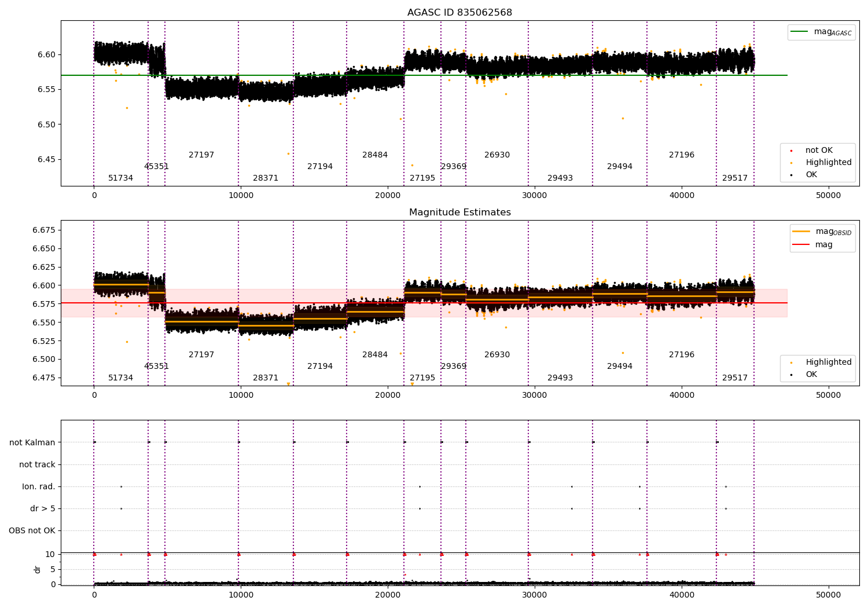Click the 6.60 y-axis tick in top panel
This screenshot has height=608, width=868.
pos(47,55)
